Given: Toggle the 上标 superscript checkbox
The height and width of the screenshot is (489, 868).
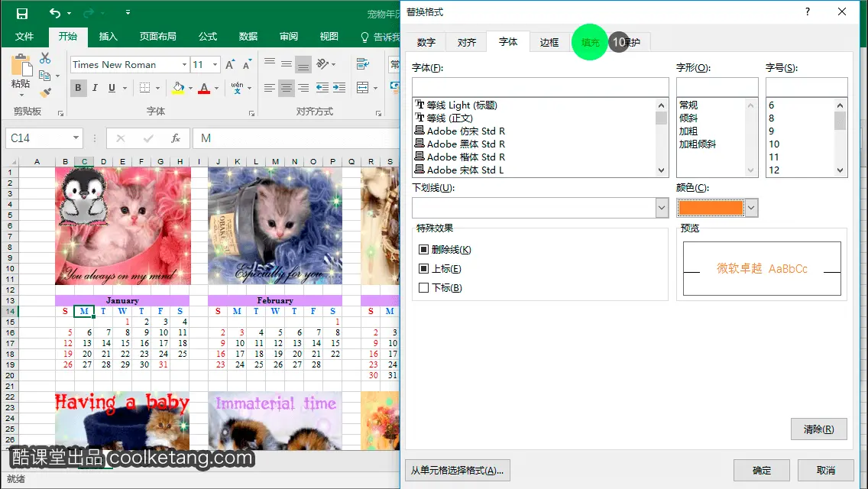Looking at the screenshot, I should click(423, 269).
